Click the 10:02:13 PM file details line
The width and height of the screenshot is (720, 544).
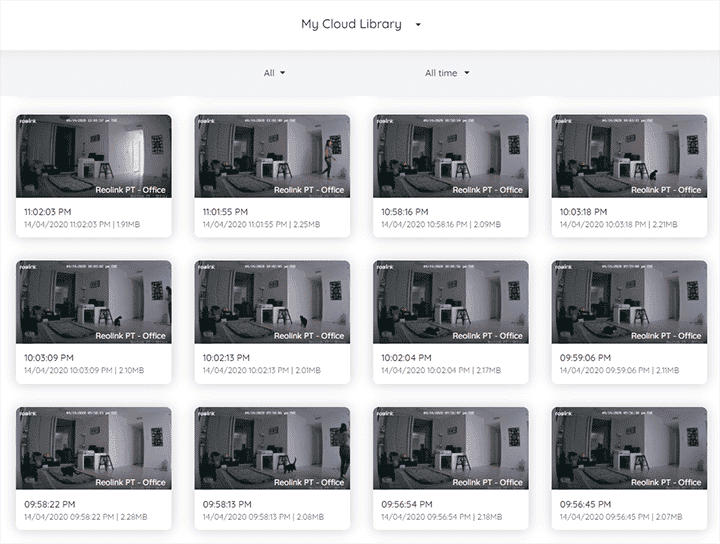point(259,370)
